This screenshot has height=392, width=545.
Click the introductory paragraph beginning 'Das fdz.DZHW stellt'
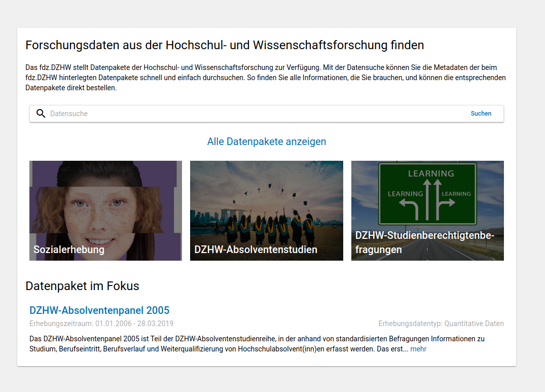266,78
